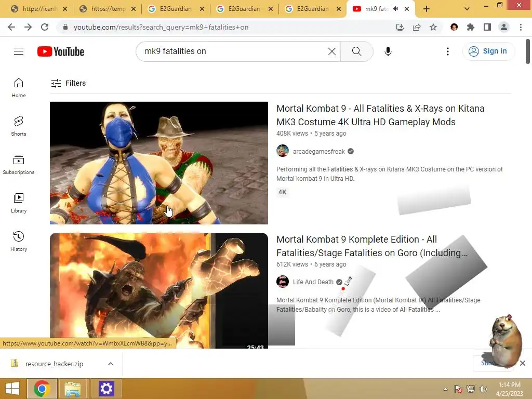This screenshot has height=399, width=532.
Task: Open the YouTube hamburger guide menu
Action: point(19,51)
